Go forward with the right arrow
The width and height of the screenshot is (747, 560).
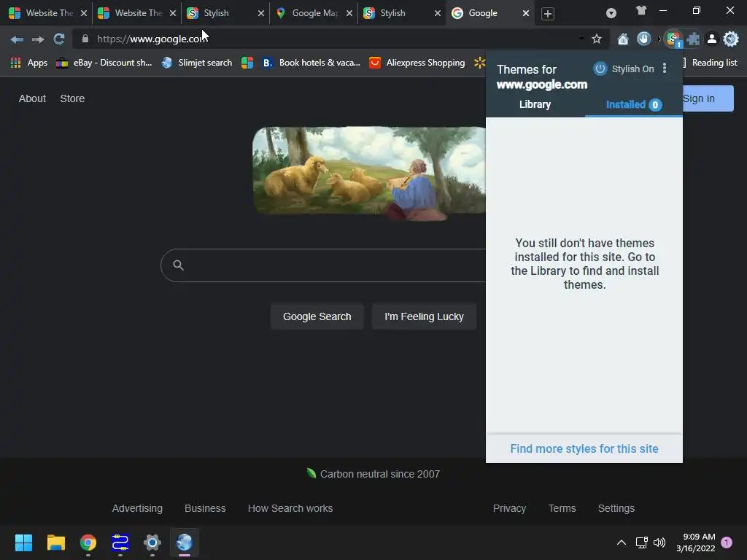38,39
